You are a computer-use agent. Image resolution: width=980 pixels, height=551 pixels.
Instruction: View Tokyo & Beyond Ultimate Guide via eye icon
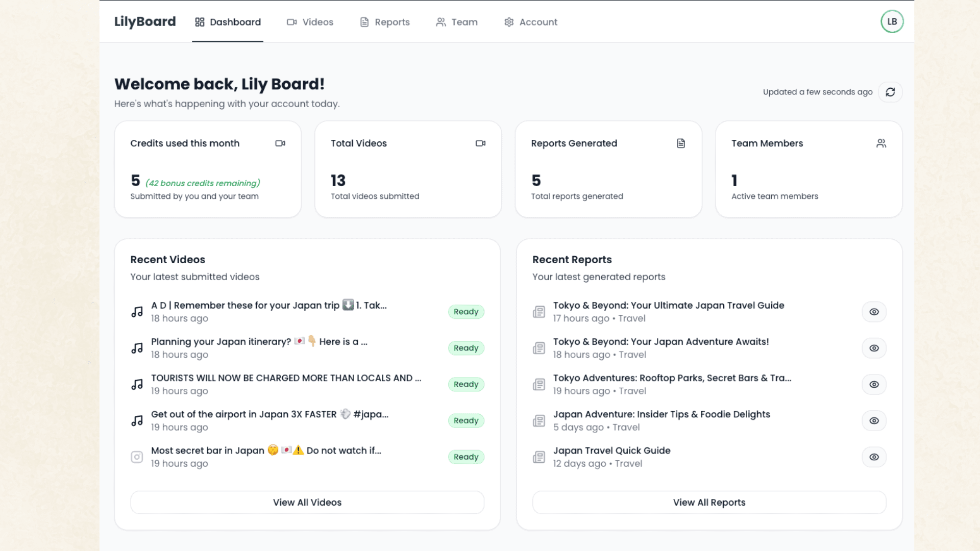click(874, 312)
